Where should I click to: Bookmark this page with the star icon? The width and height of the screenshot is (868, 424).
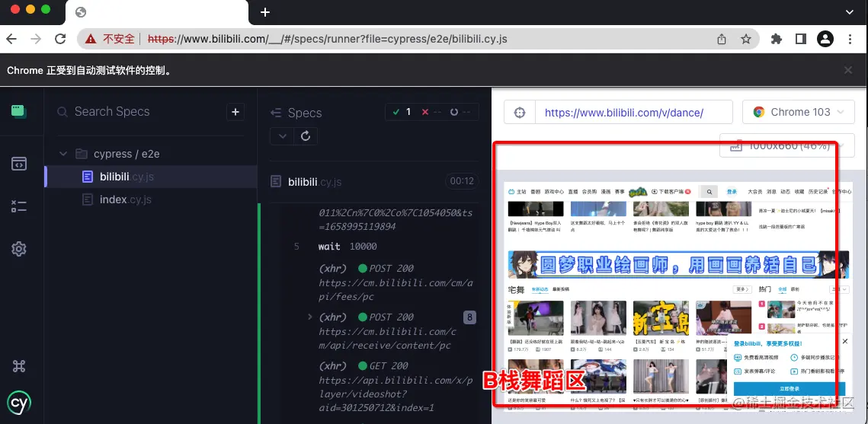[x=746, y=40]
